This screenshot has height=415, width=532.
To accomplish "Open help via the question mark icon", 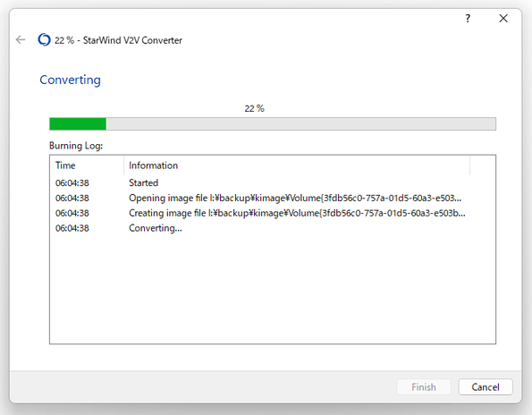I will [x=468, y=18].
